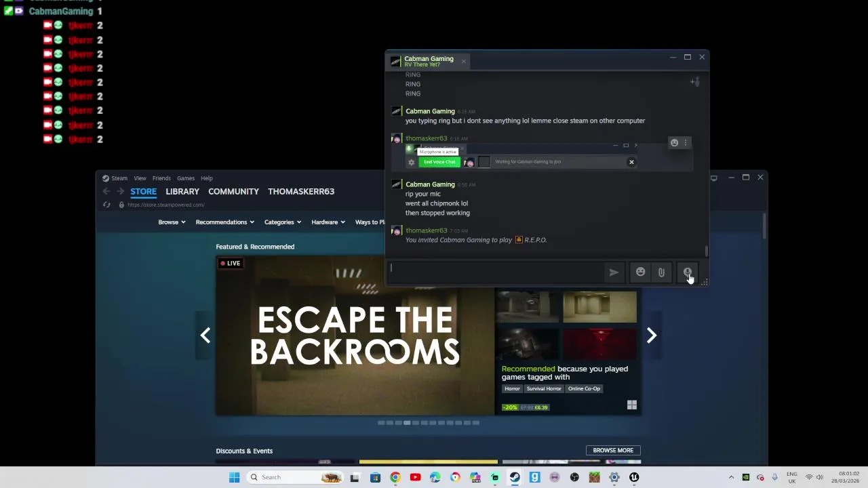Screen dimensions: 868x488
Task: Click the thomaskerr63 name above the invite message
Action: click(x=427, y=230)
